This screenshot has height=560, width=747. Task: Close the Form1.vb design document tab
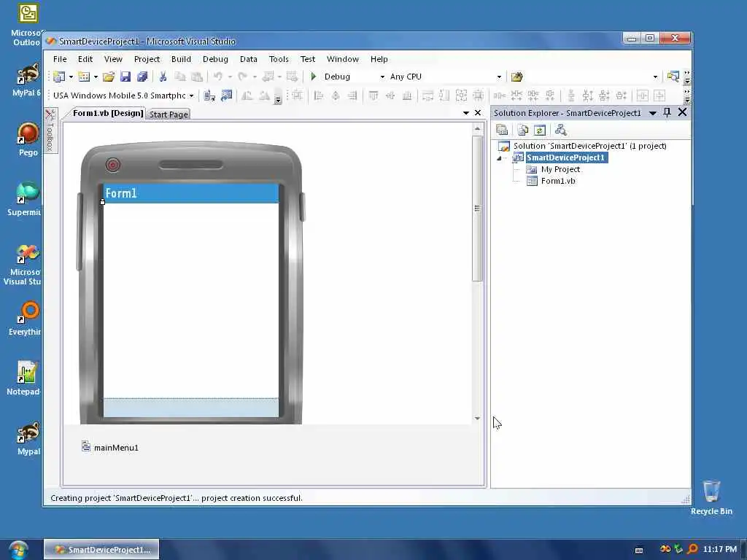click(x=478, y=113)
